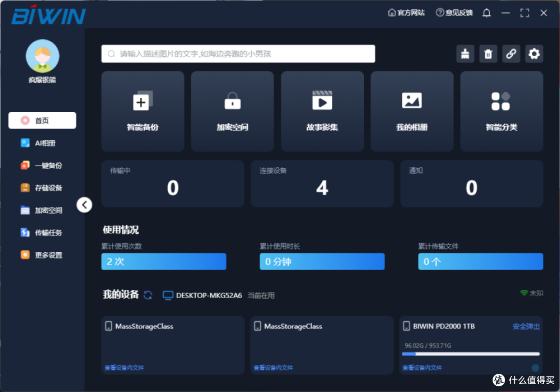Click the 当前在用 label

(261, 296)
